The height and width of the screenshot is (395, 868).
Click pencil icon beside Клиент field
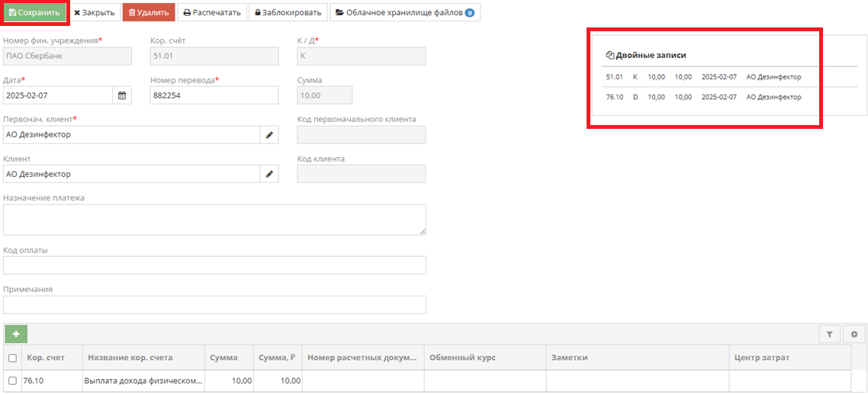point(268,175)
